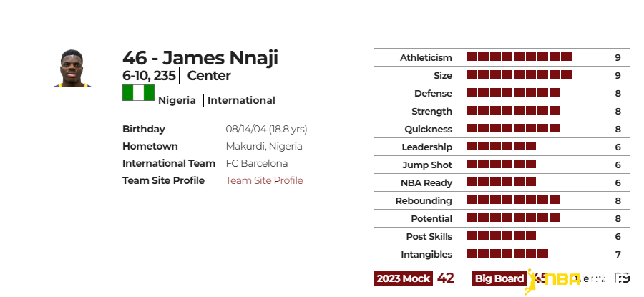Screen dimensions: 644x297
Task: Open the Team Site Profile link
Action: [264, 180]
